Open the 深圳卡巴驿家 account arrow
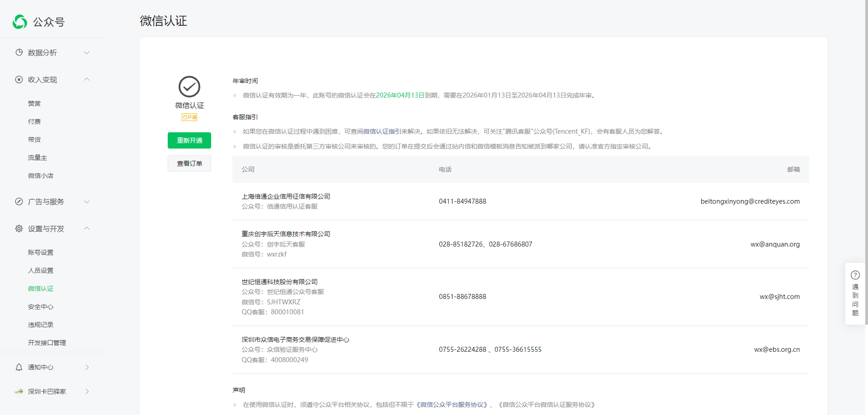868x415 pixels. 87,392
